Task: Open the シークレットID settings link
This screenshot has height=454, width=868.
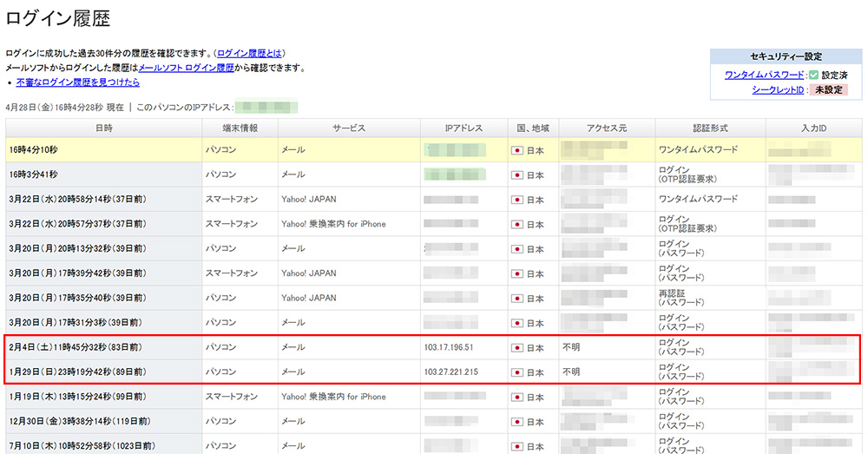Action: coord(778,89)
